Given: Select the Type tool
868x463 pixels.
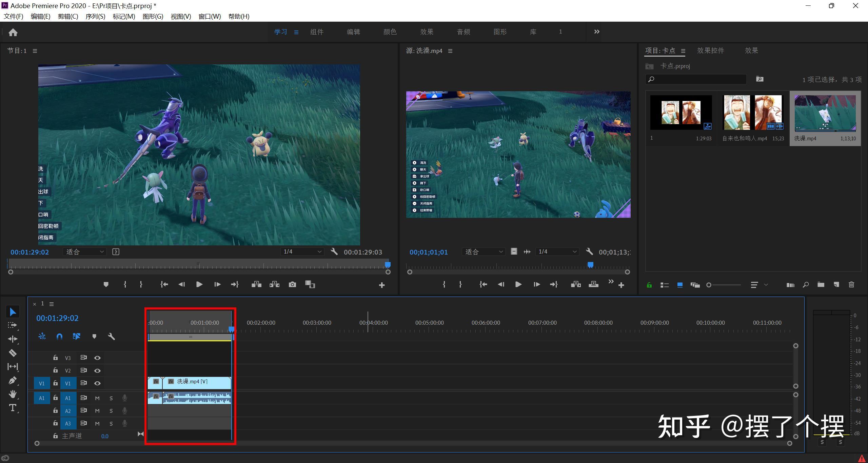Looking at the screenshot, I should pyautogui.click(x=13, y=408).
